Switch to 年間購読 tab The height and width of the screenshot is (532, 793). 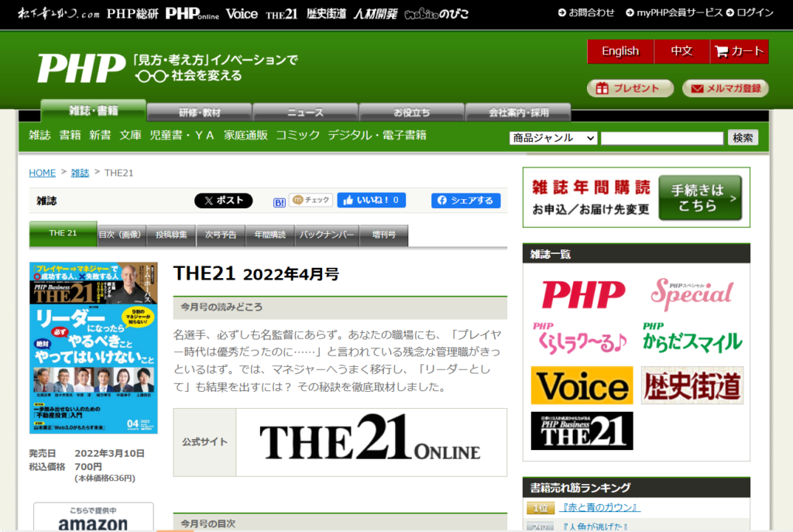[x=270, y=235]
